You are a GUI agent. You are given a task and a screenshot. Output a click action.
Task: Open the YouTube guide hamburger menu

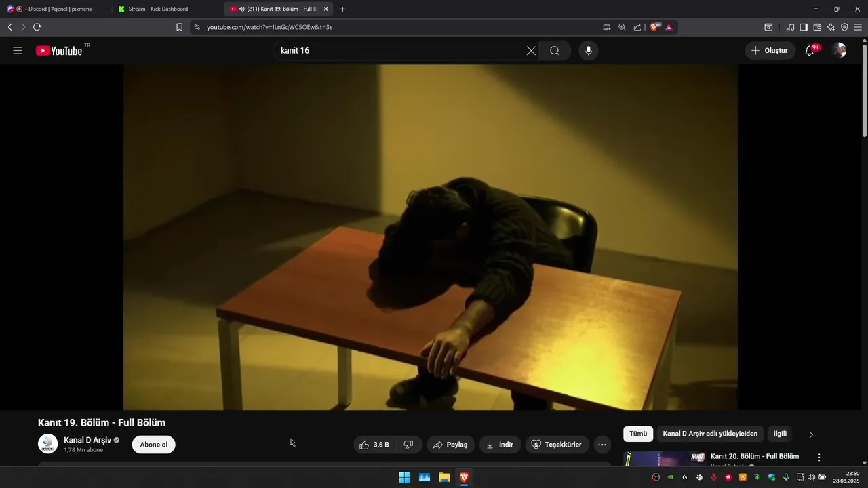coord(18,51)
